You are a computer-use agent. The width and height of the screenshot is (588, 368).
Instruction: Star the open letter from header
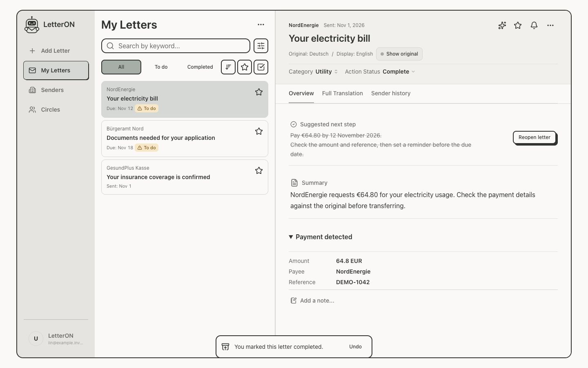(518, 25)
